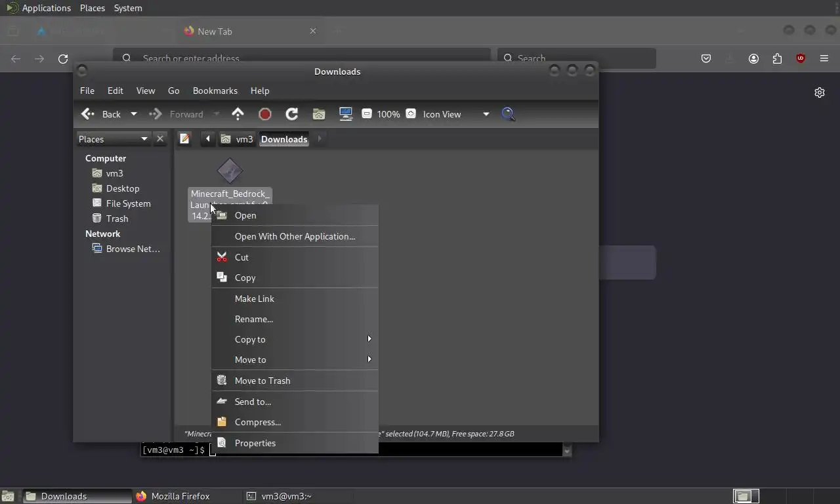The width and height of the screenshot is (840, 504).
Task: Open Firefox hamburger menu icon
Action: 824,58
